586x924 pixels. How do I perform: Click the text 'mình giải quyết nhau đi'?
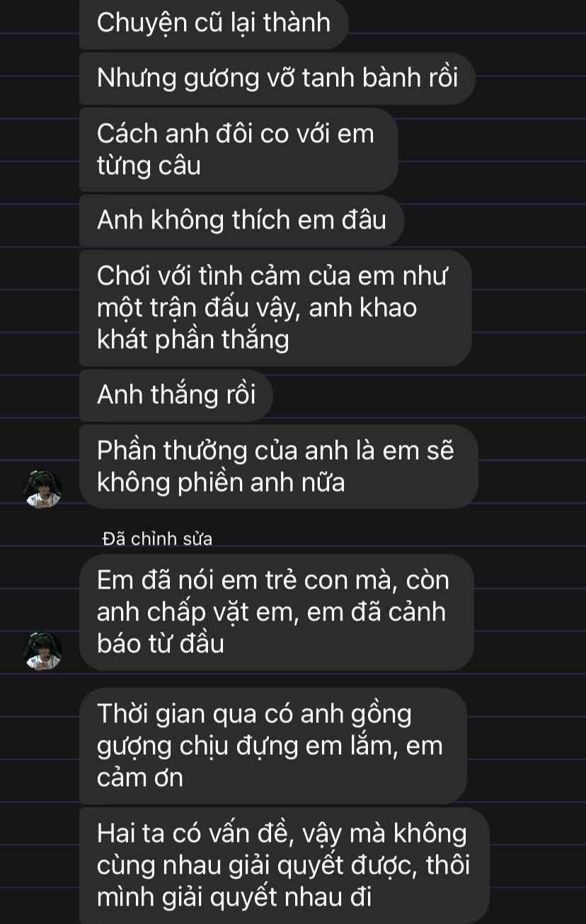(x=234, y=898)
